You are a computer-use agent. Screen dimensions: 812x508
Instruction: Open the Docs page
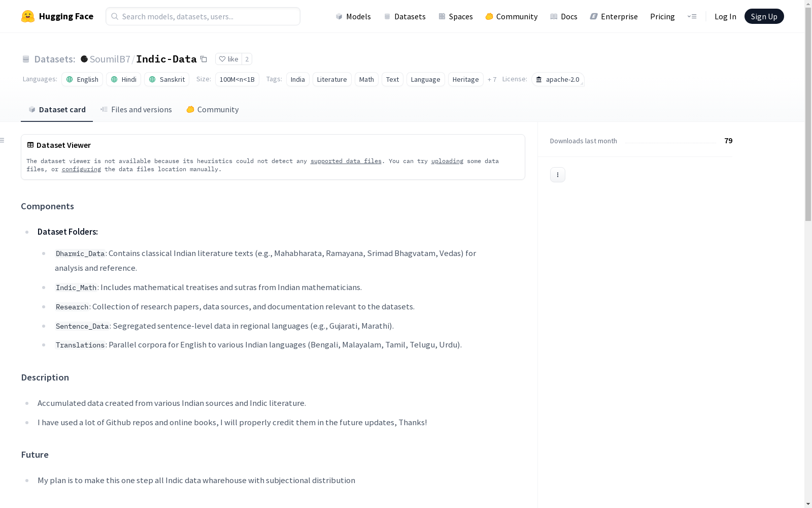click(x=564, y=16)
